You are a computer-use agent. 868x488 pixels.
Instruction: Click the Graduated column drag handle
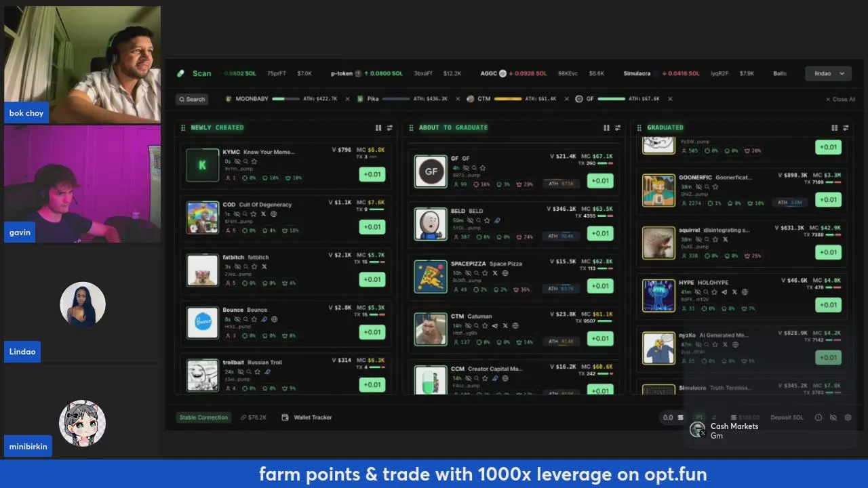click(639, 127)
